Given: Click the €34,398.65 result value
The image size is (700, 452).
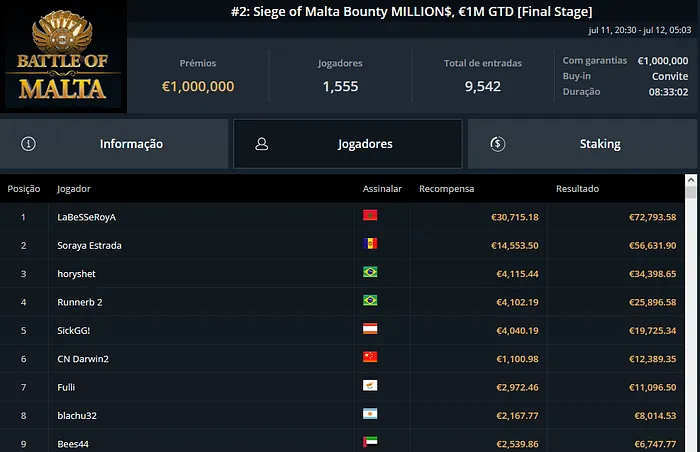Looking at the screenshot, I should [x=653, y=274].
